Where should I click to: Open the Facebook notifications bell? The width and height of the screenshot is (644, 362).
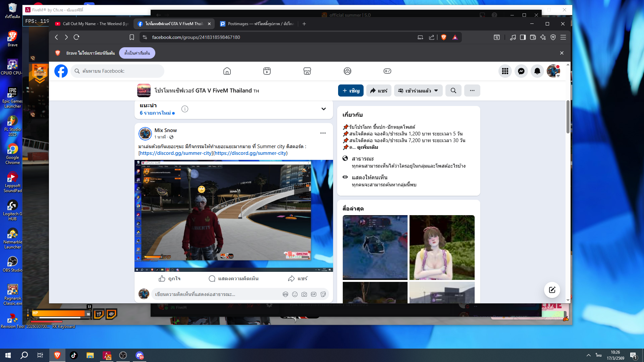click(x=537, y=71)
